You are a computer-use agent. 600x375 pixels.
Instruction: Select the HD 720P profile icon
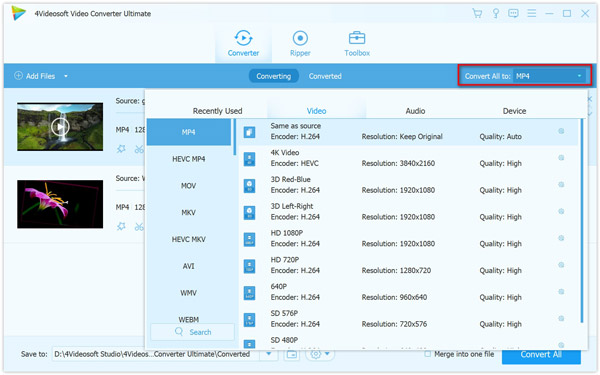point(249,266)
